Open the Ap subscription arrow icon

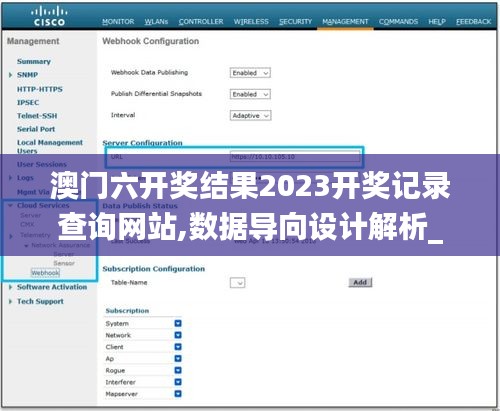click(x=178, y=359)
